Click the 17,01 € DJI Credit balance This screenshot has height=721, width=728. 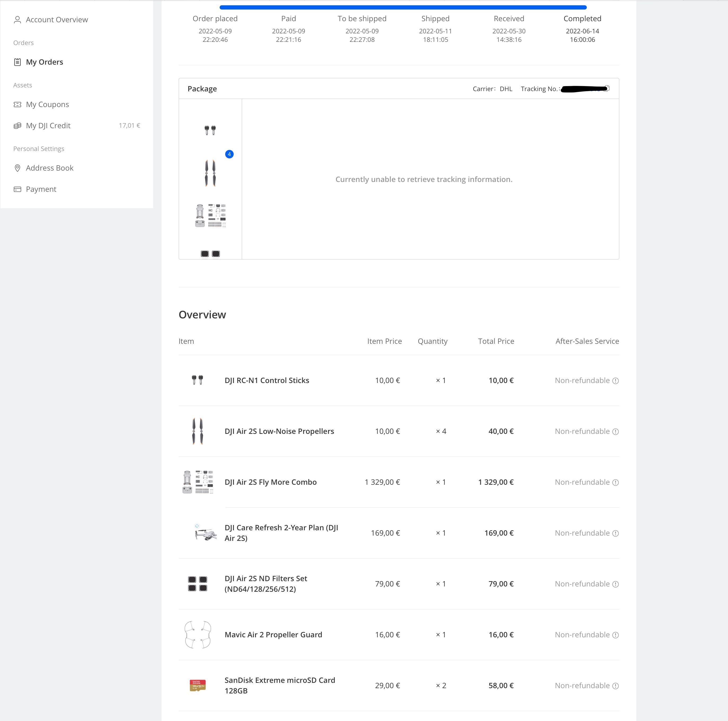tap(129, 126)
